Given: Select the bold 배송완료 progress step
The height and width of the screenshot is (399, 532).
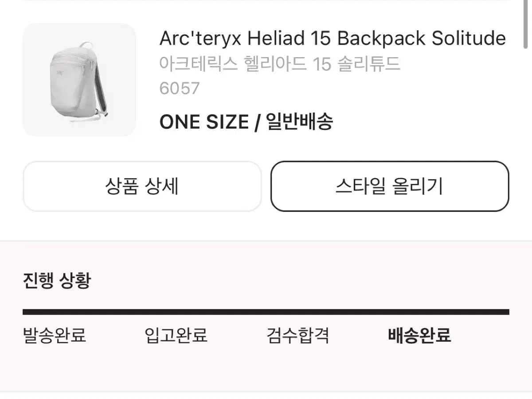Looking at the screenshot, I should pyautogui.click(x=419, y=336).
